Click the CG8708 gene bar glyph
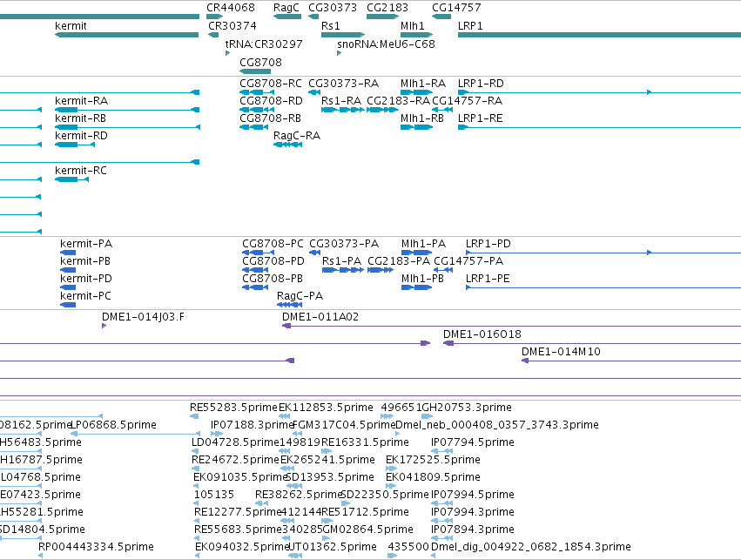Image resolution: width=741 pixels, height=560 pixels. [255, 71]
